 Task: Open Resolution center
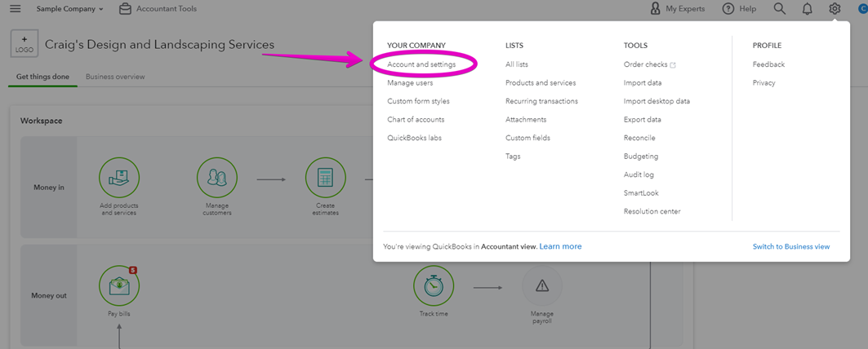pos(652,211)
